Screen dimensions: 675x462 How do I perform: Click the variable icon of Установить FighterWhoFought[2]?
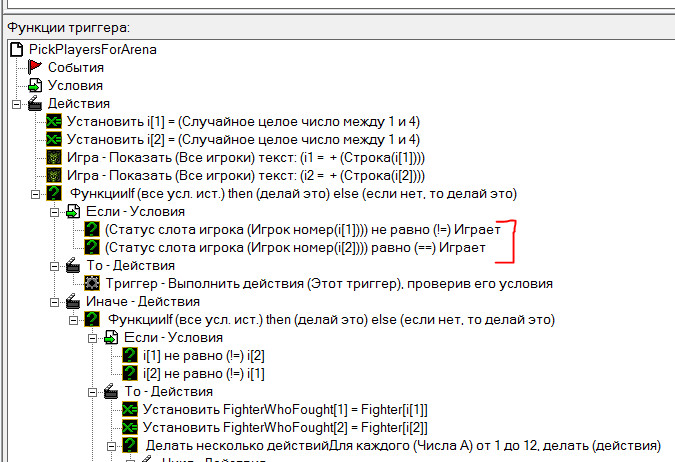(x=130, y=428)
